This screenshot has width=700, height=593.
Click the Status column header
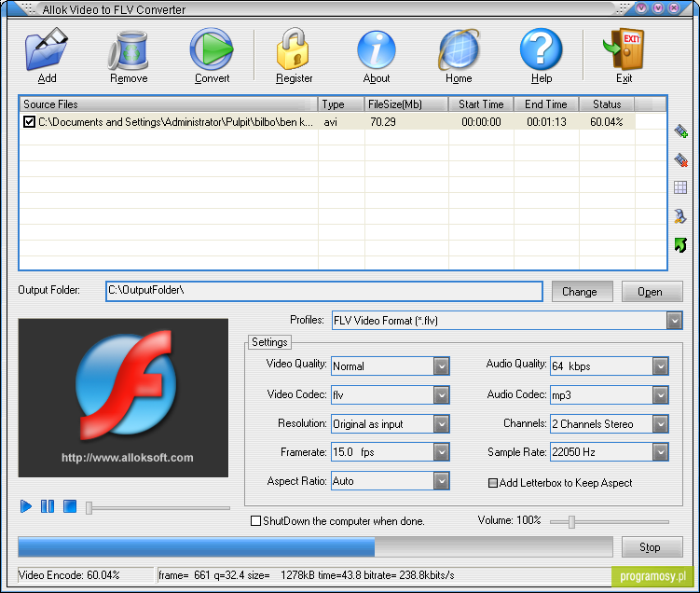(x=607, y=104)
